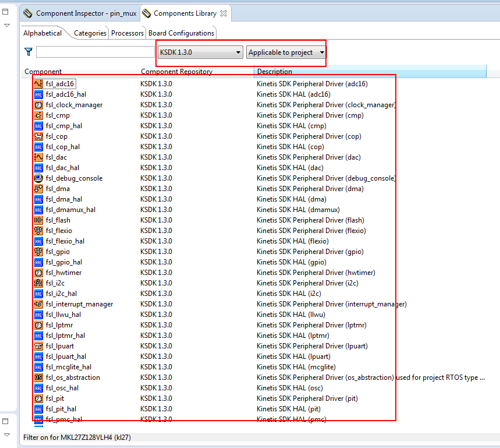
Task: Click the fsl_flash memory icon
Action: coord(38,220)
